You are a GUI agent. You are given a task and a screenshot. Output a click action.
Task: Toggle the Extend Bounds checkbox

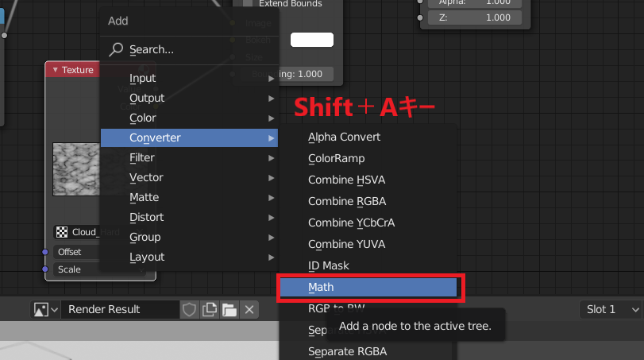click(x=248, y=3)
